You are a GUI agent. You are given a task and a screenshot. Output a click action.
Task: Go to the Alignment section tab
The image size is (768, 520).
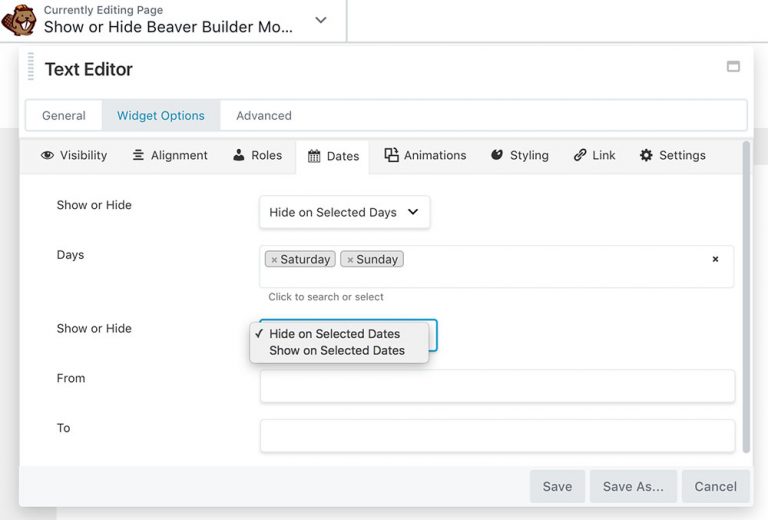pyautogui.click(x=170, y=155)
